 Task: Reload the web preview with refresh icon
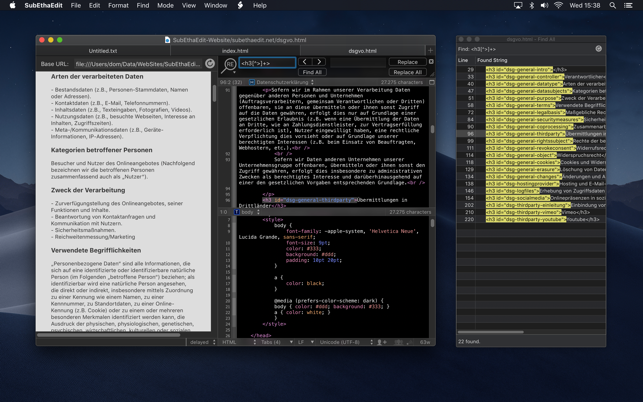(x=210, y=63)
